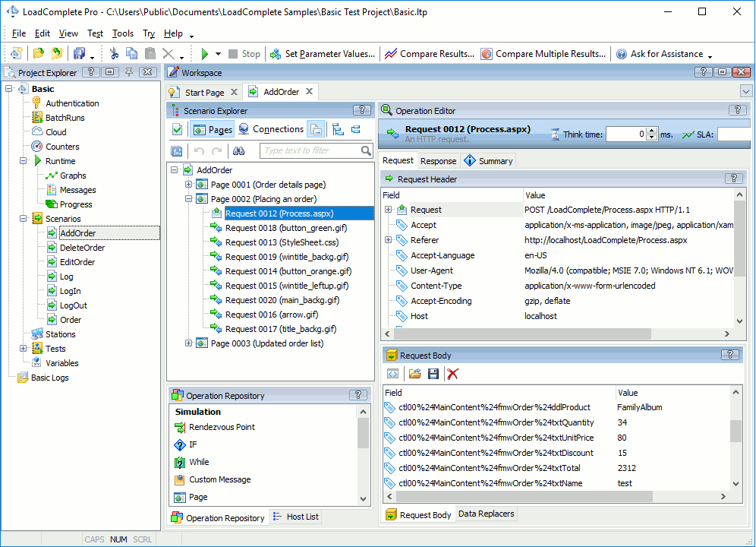This screenshot has width=756, height=547.
Task: Click Set Parameter Values button
Action: coord(323,54)
